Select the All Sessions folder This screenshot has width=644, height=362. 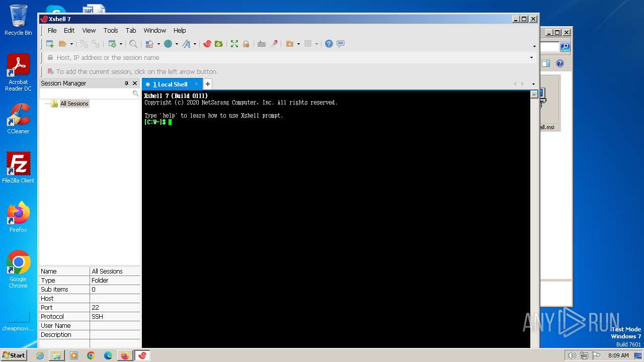click(74, 104)
